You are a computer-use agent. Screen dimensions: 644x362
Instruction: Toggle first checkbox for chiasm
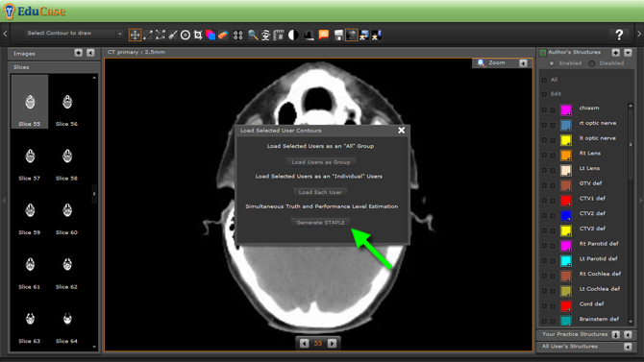point(544,109)
